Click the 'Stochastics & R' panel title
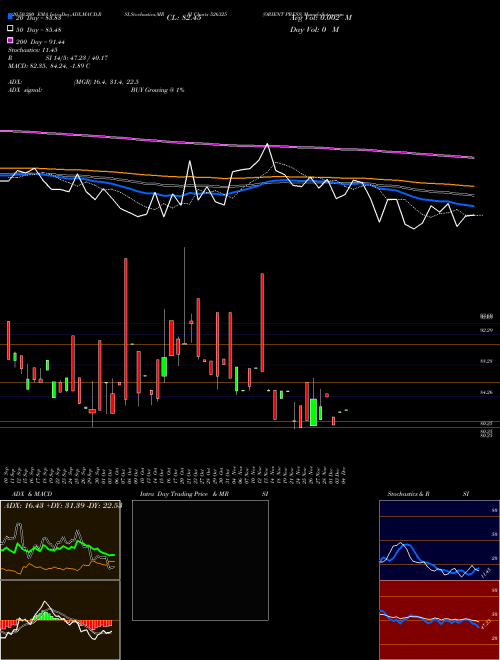Image resolution: width=500 pixels, height=660 pixels. pos(408,494)
